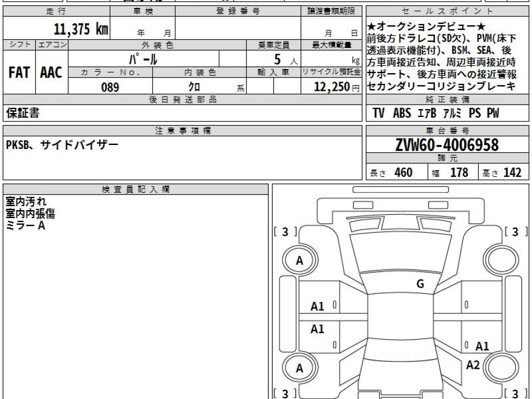This screenshot has width=532, height=399.
Task: Click the mileage value 11,375 km
Action: coord(81,29)
